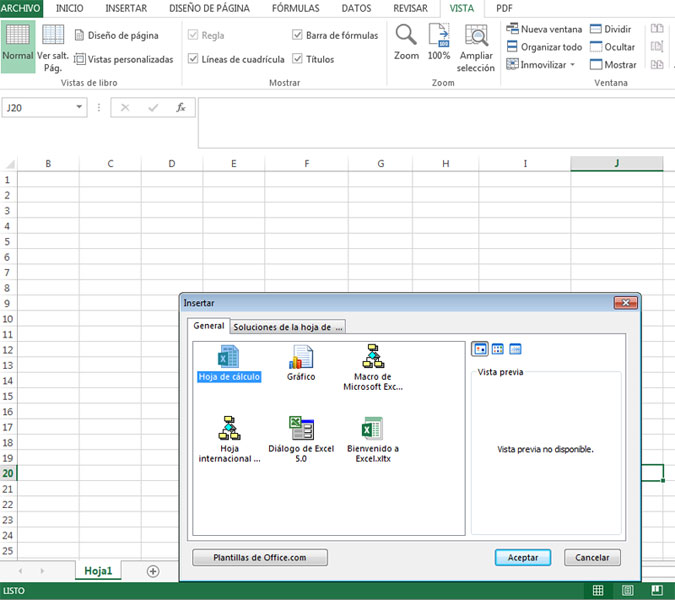This screenshot has width=675, height=600.
Task: Click next sheet scroll arrow
Action: click(x=42, y=571)
